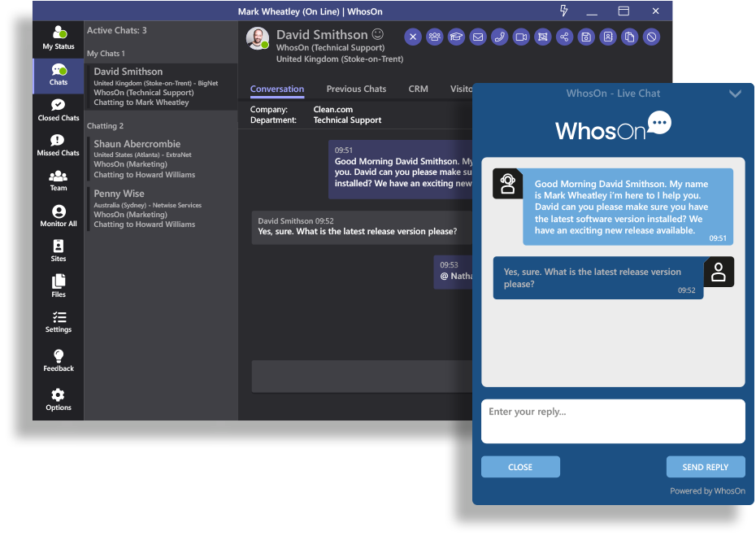Click the 09:51 greeting bubble in widget
The width and height of the screenshot is (756, 549).
(x=628, y=207)
